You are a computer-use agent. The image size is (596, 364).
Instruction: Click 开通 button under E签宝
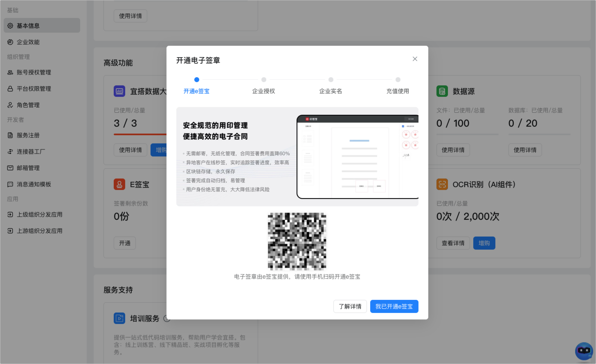[125, 243]
